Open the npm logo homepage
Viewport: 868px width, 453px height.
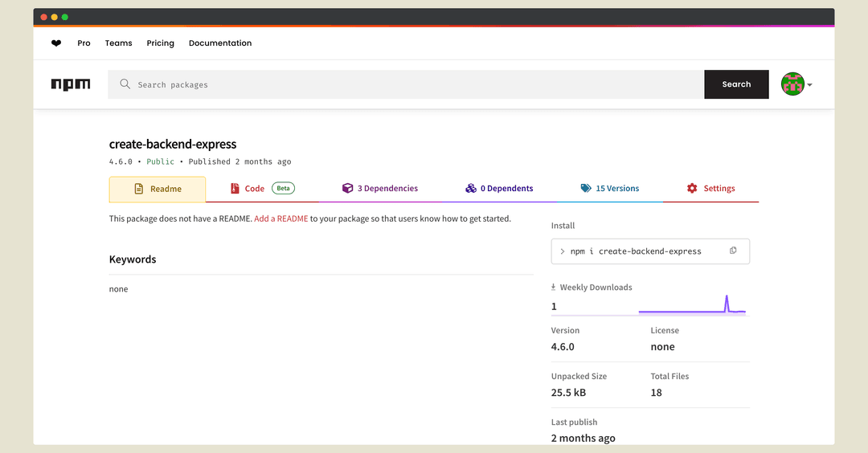pos(71,84)
